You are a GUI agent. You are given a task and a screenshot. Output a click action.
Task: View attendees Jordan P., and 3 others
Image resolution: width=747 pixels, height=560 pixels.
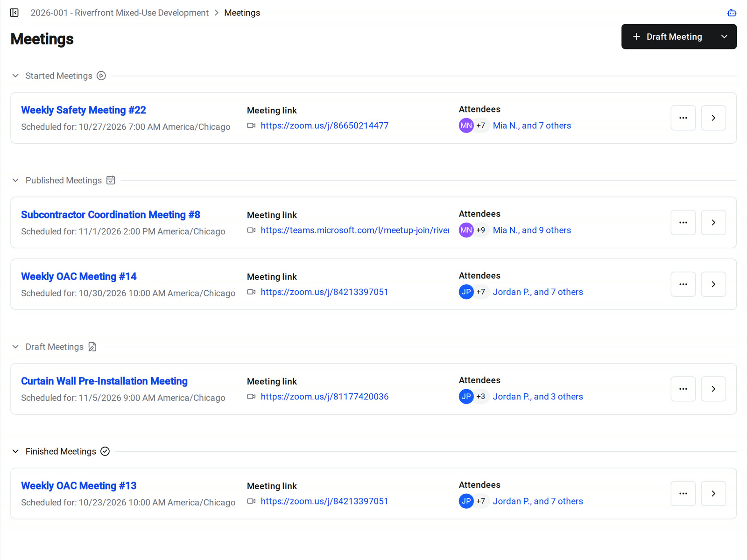coord(538,397)
